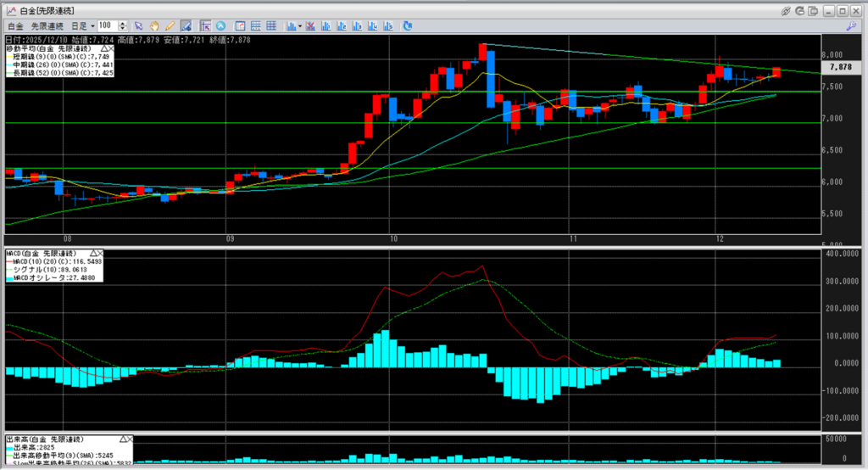Click the delete indicator chart icon with red X
The height and width of the screenshot is (470, 868).
pyautogui.click(x=310, y=26)
